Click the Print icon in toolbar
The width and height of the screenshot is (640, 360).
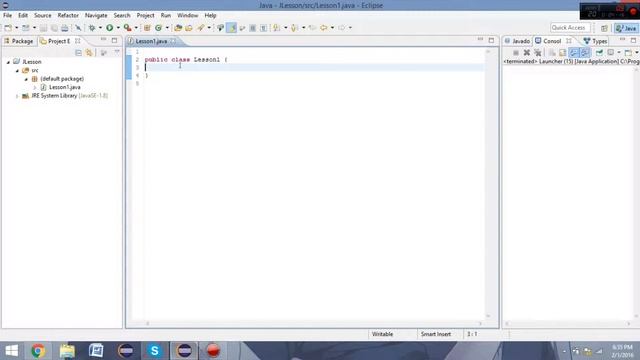click(x=64, y=28)
